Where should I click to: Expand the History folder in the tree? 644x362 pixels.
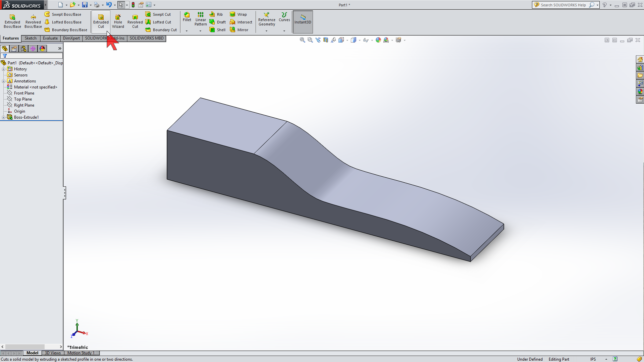[x=4, y=69]
